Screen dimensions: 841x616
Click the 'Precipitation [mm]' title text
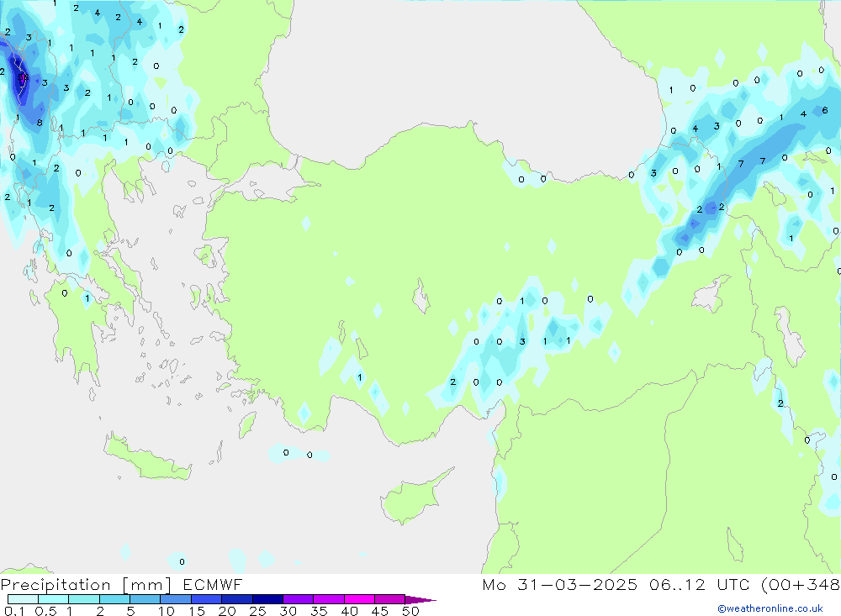pos(86,585)
